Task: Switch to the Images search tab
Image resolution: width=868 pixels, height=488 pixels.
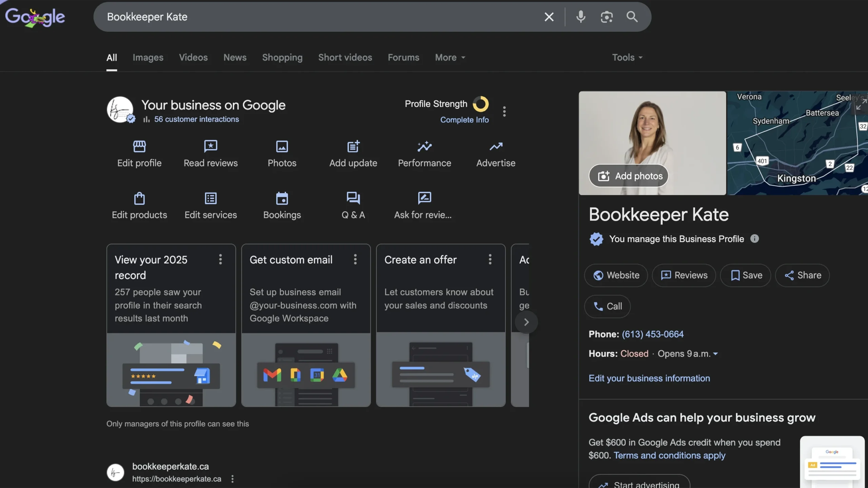Action: pos(148,57)
